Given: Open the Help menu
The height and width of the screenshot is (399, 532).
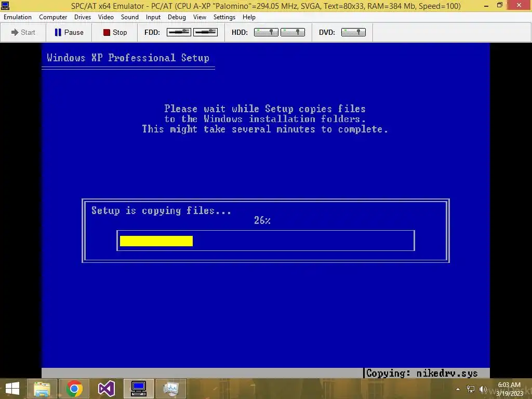Looking at the screenshot, I should coord(249,17).
